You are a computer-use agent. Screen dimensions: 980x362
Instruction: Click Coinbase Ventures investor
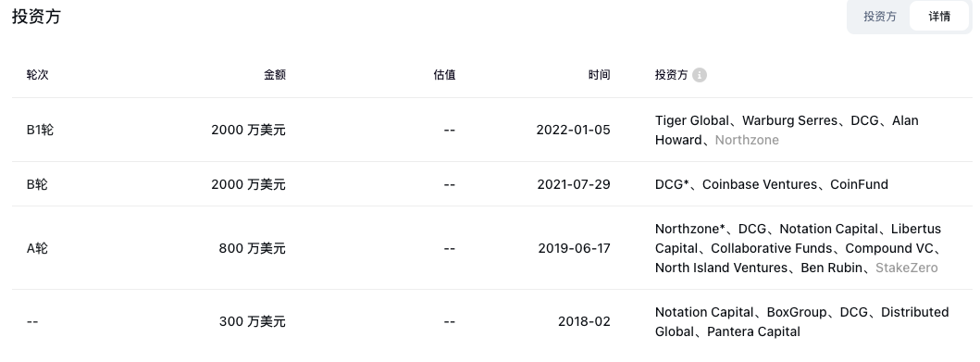[x=760, y=184]
